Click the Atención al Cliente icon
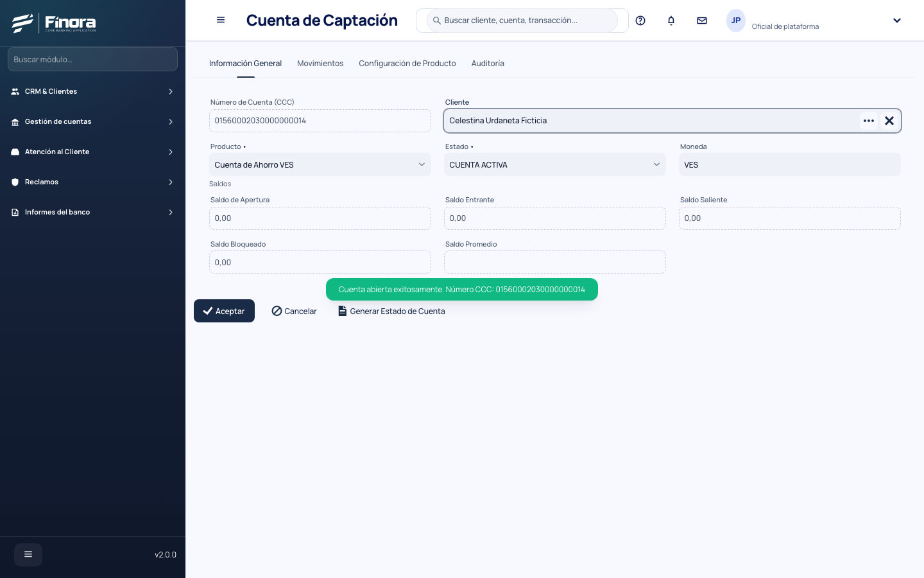Viewport: 924px width, 578px height. point(15,152)
